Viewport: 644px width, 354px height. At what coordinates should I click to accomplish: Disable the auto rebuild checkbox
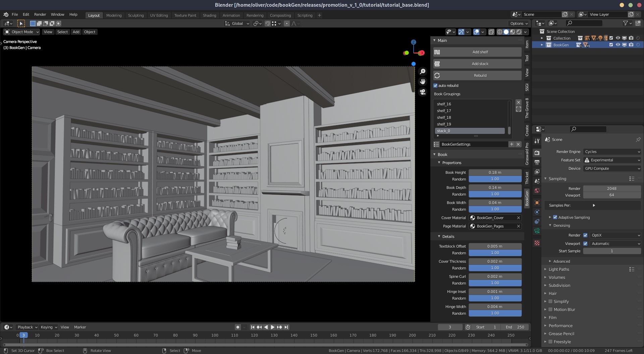435,86
